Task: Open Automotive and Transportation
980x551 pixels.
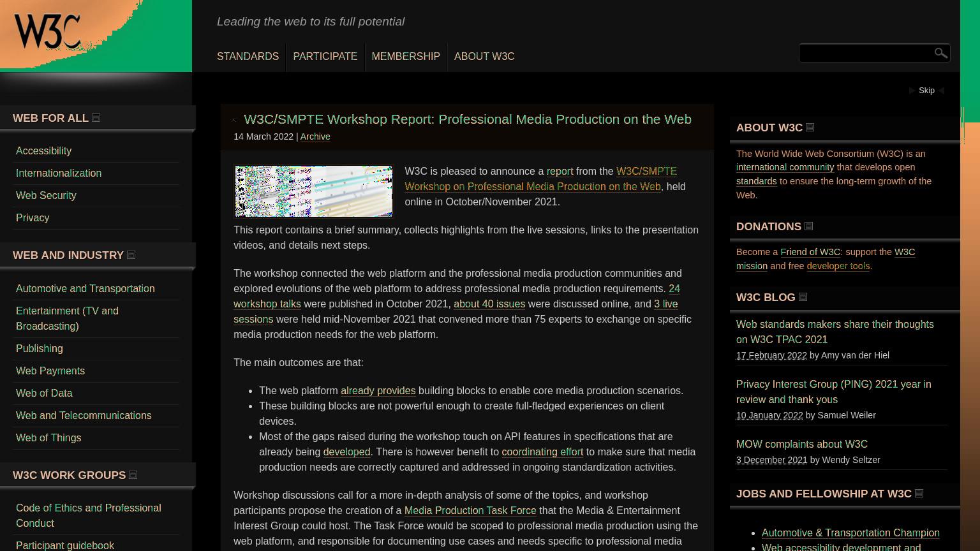Action: point(85,288)
